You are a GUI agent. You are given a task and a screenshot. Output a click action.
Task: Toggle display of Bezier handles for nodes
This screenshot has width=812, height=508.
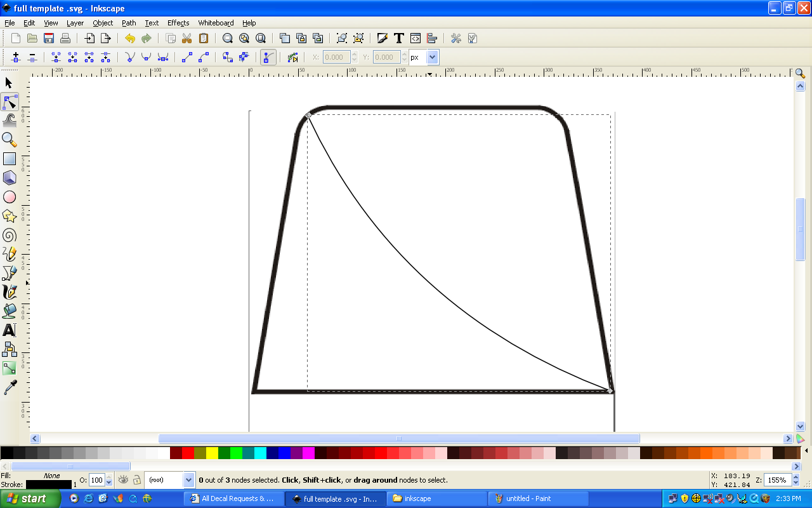pos(267,57)
